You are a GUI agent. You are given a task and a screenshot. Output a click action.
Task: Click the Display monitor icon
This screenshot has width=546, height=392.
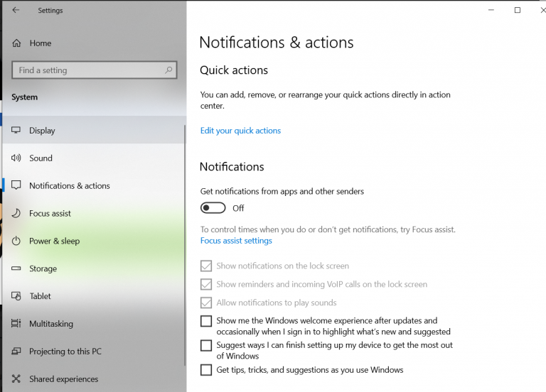pos(16,130)
